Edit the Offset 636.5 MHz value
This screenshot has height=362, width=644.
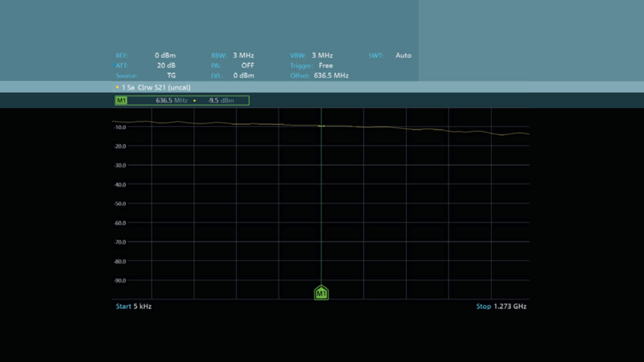[x=331, y=75]
